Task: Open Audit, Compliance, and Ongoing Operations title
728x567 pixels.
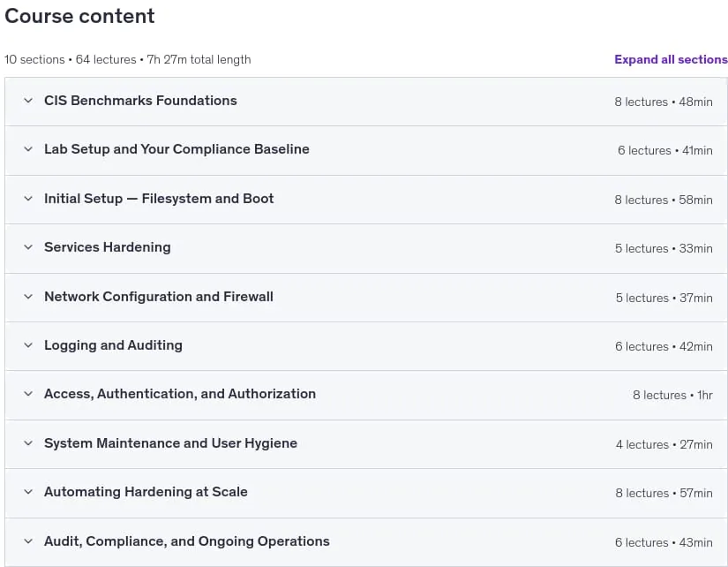Action: [187, 541]
